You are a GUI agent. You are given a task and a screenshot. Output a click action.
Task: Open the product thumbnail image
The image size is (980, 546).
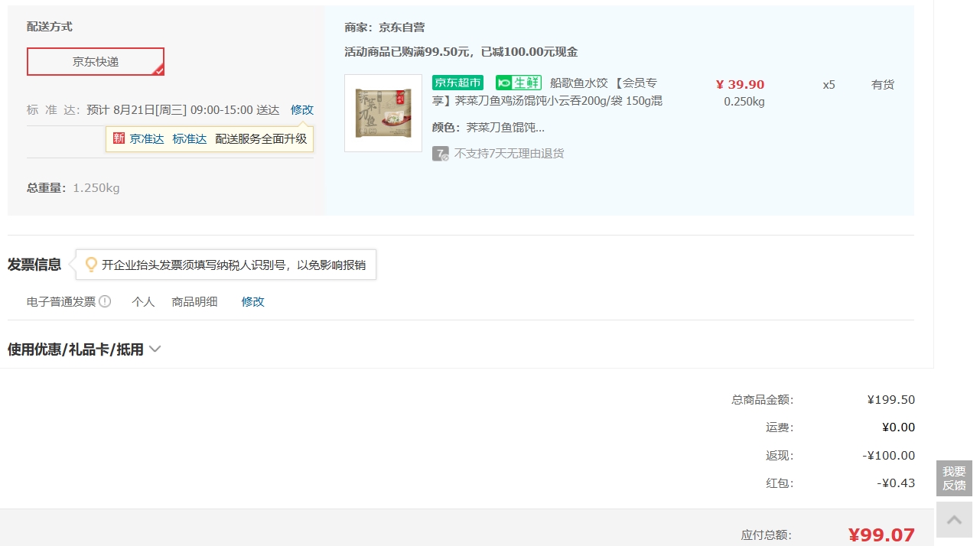click(x=383, y=113)
